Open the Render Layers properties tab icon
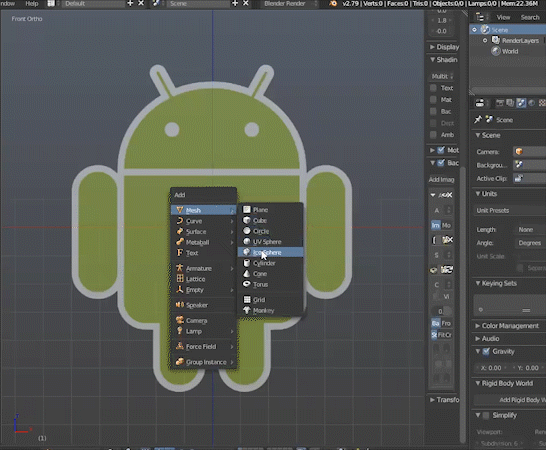This screenshot has width=546, height=450. (510, 103)
